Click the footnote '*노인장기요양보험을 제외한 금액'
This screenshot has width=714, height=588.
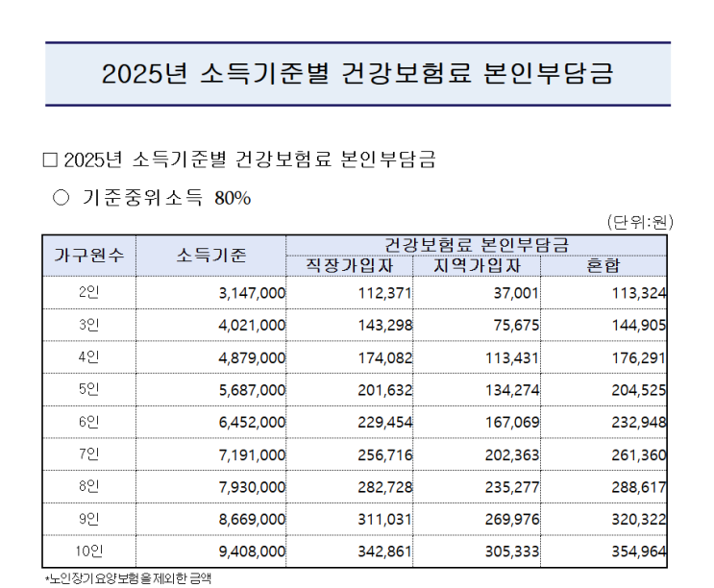tap(128, 578)
